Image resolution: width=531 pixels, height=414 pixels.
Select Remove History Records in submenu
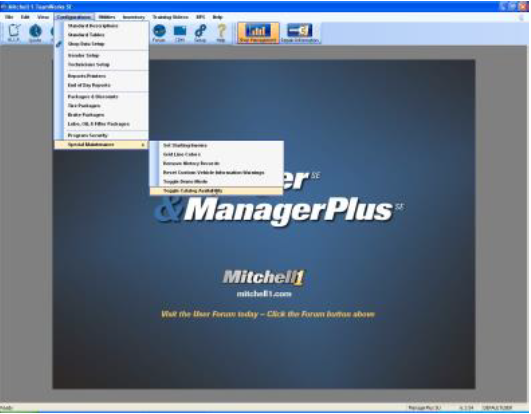(216, 164)
